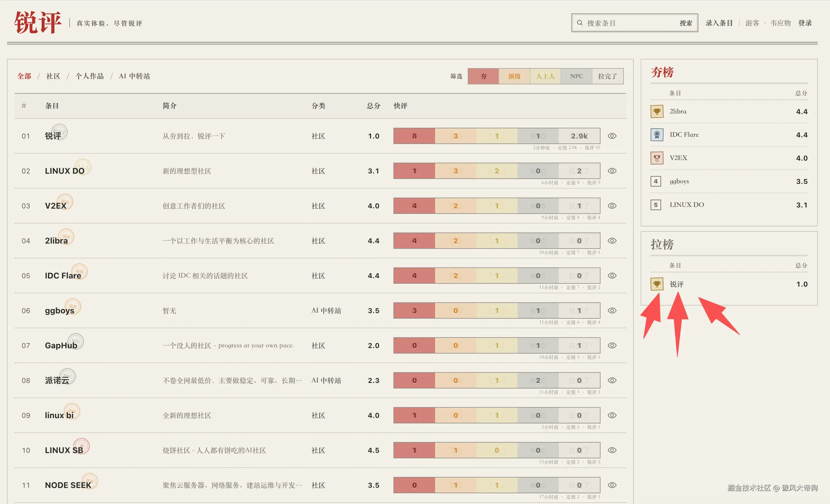Click the eye icon in the GapHub row
Viewport: 830px width, 504px height.
point(612,345)
